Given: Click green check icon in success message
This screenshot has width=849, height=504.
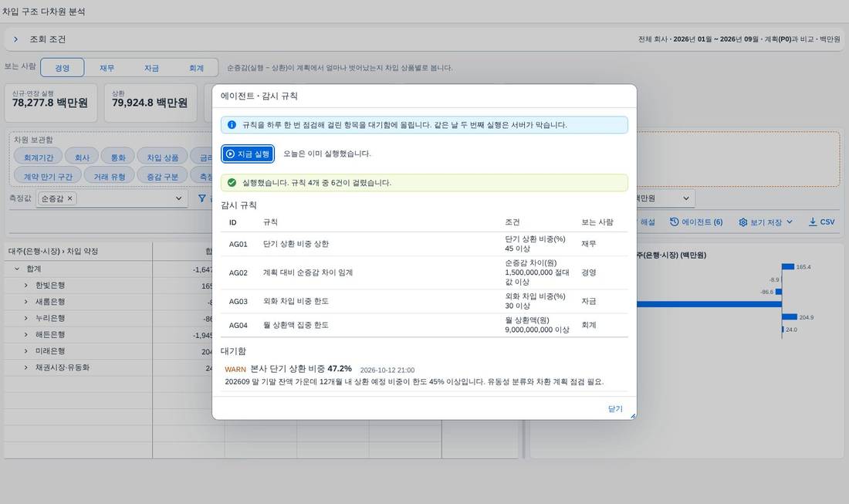Looking at the screenshot, I should click(x=232, y=183).
